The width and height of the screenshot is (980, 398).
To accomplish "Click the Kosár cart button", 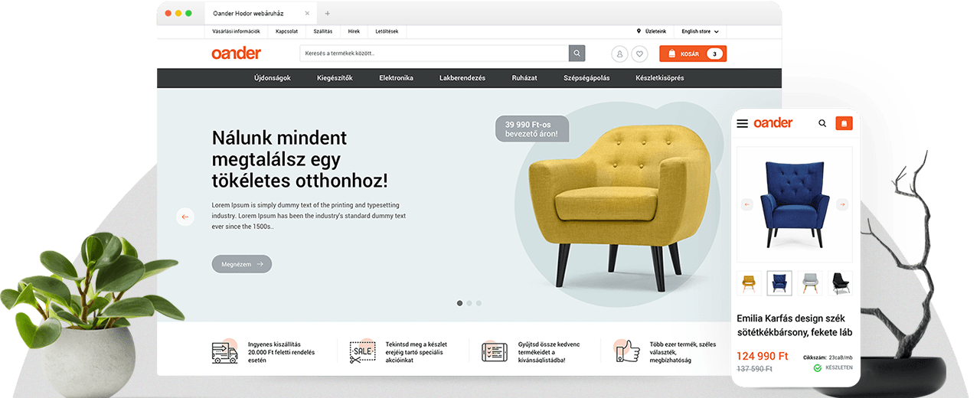I will (x=693, y=54).
